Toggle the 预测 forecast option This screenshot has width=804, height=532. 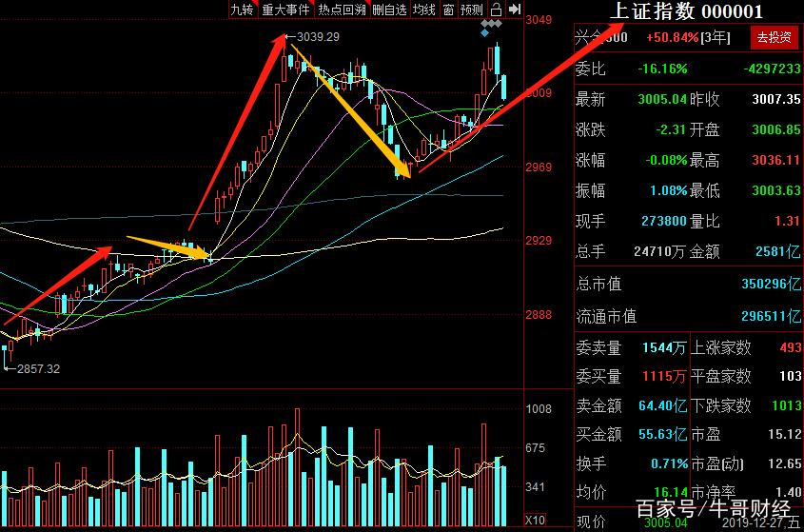click(471, 10)
